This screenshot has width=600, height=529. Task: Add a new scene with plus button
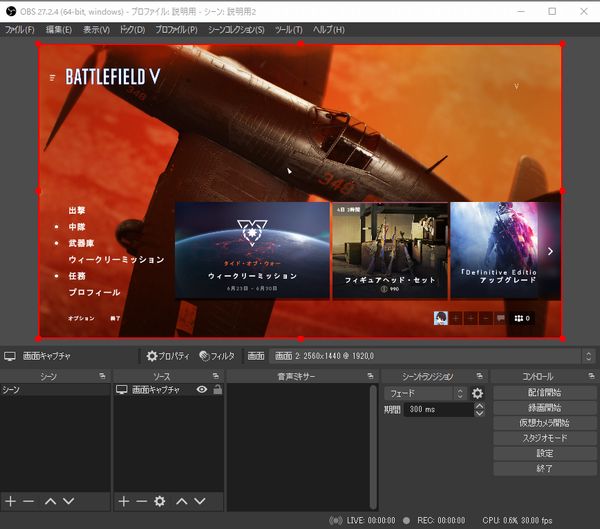point(11,501)
